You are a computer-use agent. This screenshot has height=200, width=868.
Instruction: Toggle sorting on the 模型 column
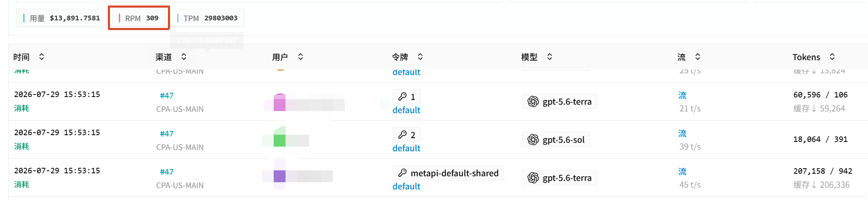click(x=549, y=57)
